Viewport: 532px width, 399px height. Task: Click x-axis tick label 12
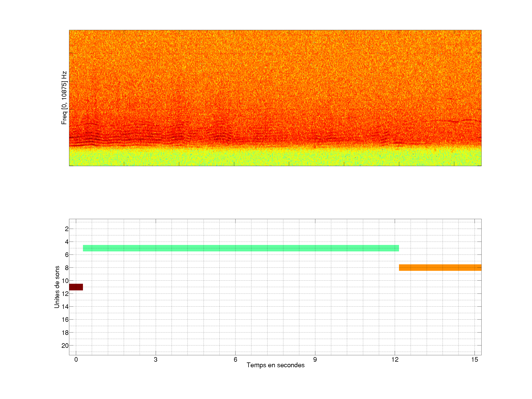click(x=395, y=359)
